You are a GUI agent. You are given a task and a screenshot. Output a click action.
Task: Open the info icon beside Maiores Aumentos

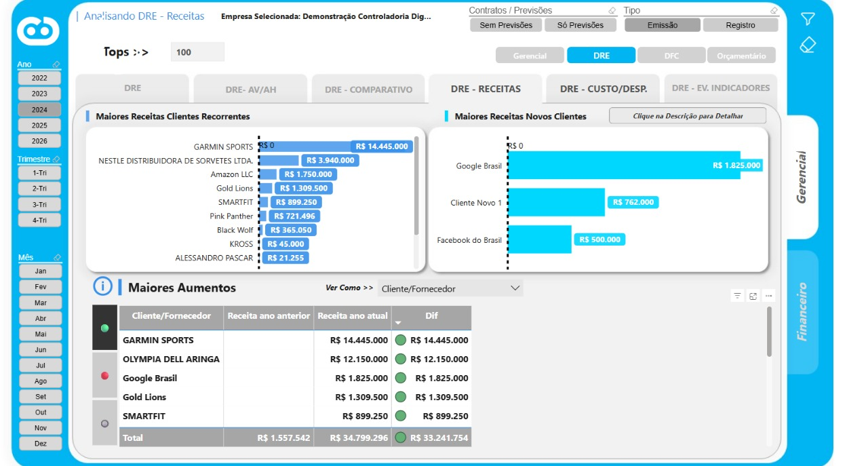click(x=102, y=287)
